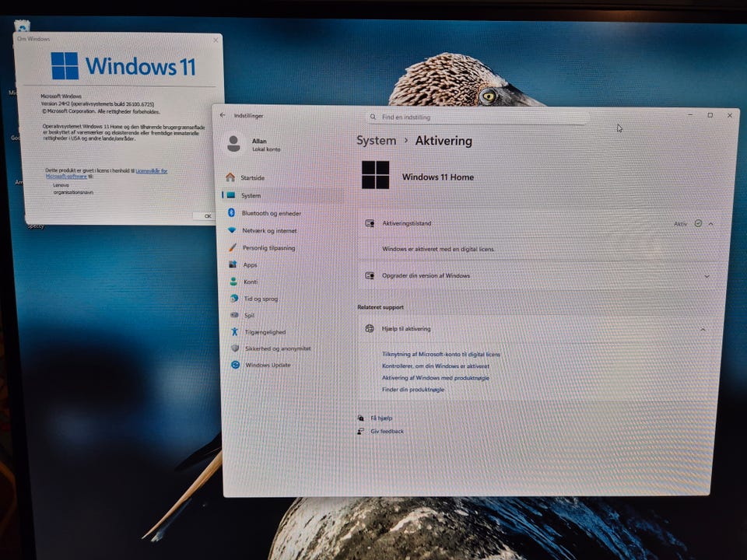Click the Få hjælp icon

click(x=360, y=418)
